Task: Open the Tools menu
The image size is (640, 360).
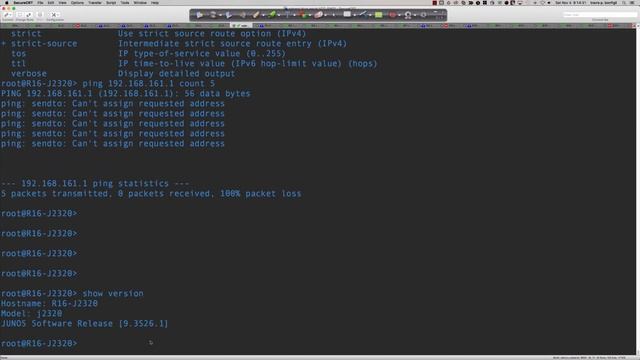Action: click(x=125, y=2)
